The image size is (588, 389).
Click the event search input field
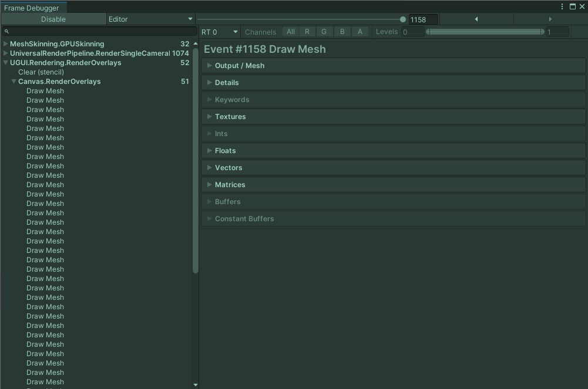coord(99,32)
